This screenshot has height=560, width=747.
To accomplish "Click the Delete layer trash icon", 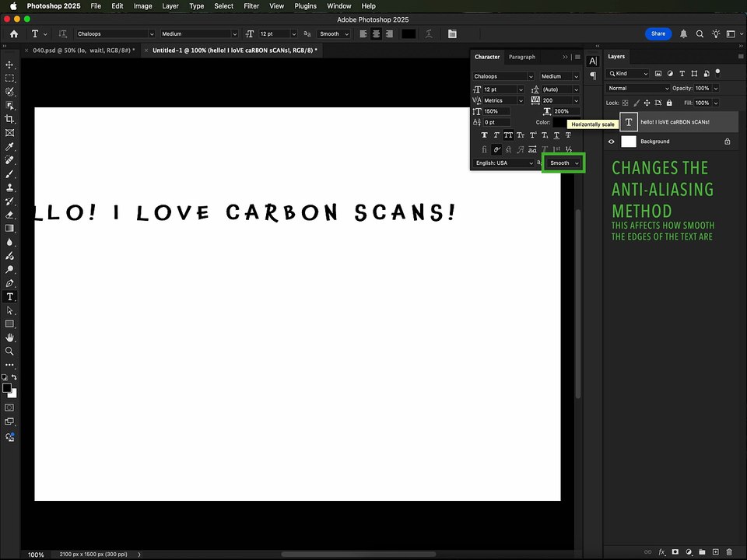I will (729, 552).
